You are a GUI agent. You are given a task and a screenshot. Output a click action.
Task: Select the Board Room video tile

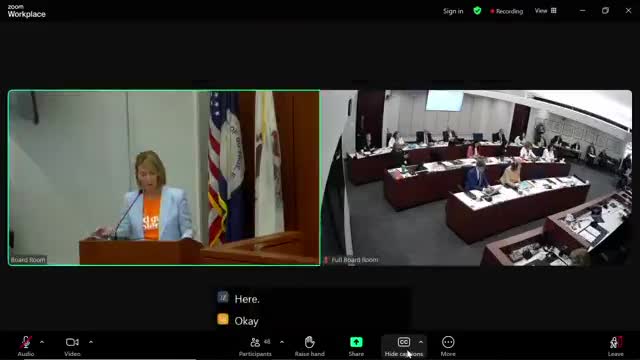coord(164,178)
